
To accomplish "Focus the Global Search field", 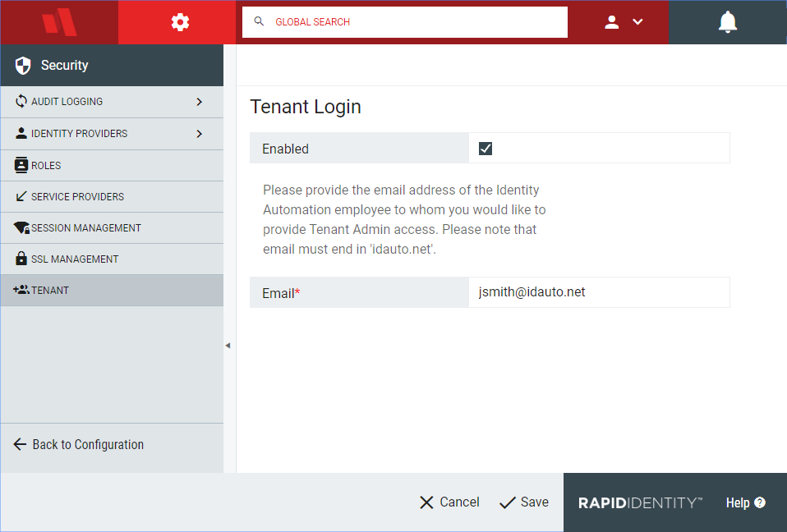I will click(404, 22).
